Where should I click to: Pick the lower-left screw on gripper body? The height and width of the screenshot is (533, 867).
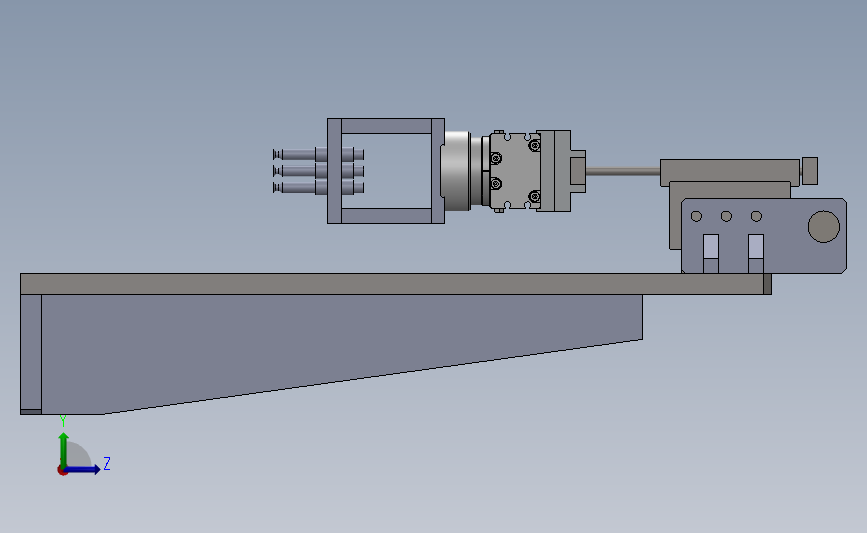[x=496, y=183]
